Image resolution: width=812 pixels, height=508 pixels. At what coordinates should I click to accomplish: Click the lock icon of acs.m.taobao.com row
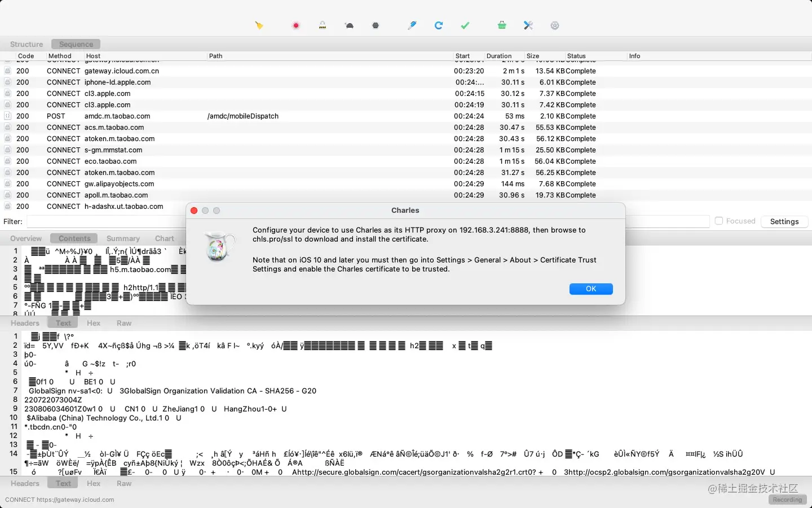[x=8, y=128]
